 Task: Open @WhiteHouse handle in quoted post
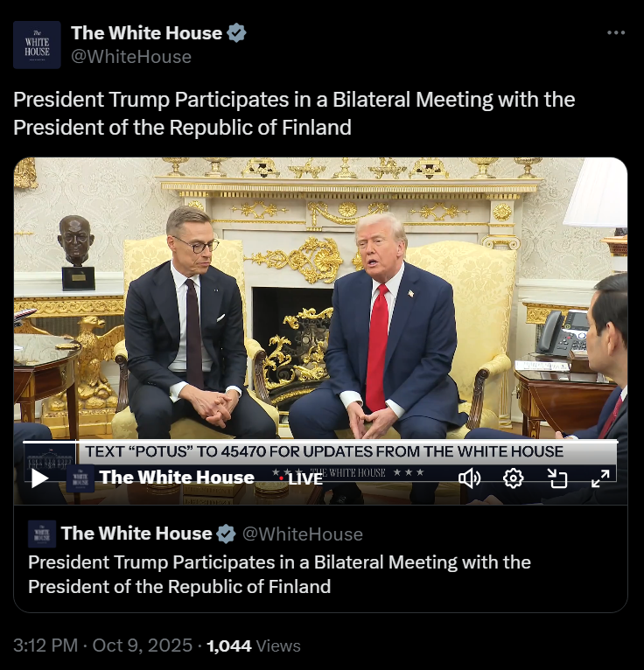303,534
